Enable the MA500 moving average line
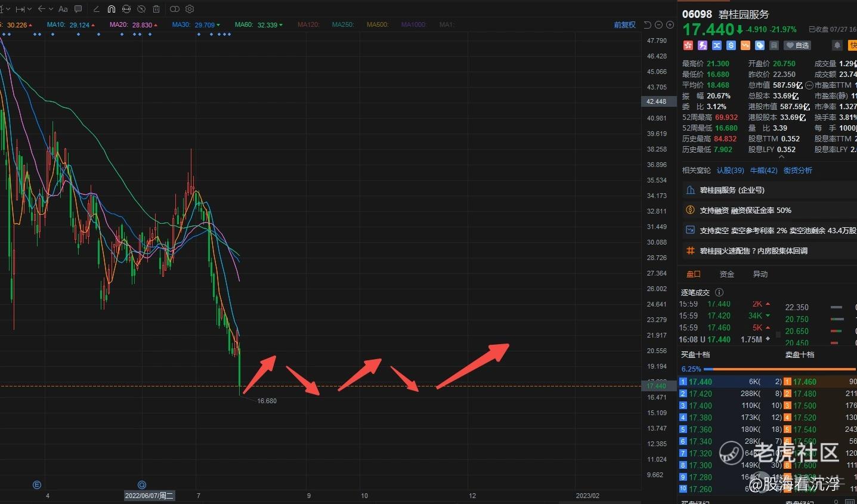Screen dimensions: 857x504 click(378, 25)
